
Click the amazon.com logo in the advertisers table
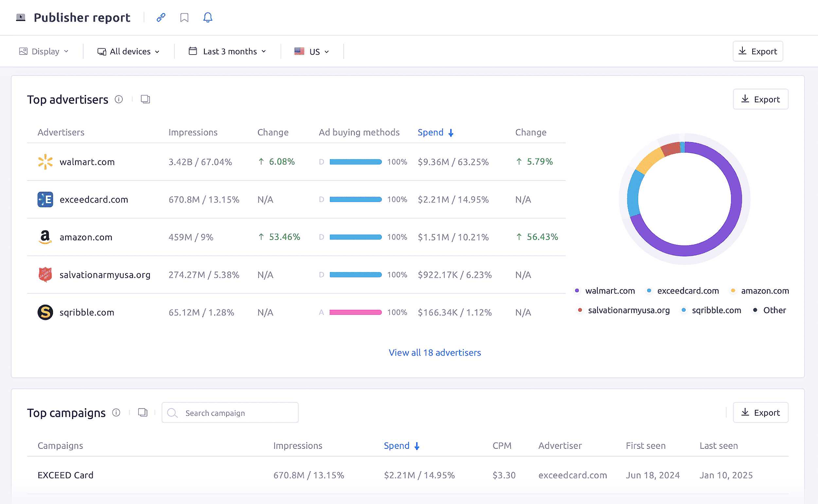click(45, 237)
